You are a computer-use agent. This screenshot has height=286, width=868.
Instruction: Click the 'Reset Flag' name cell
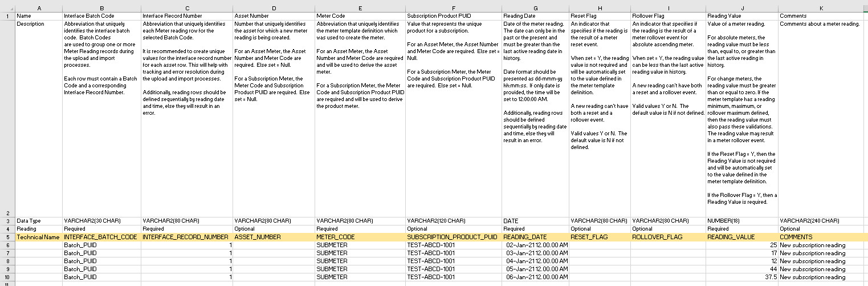pyautogui.click(x=600, y=16)
